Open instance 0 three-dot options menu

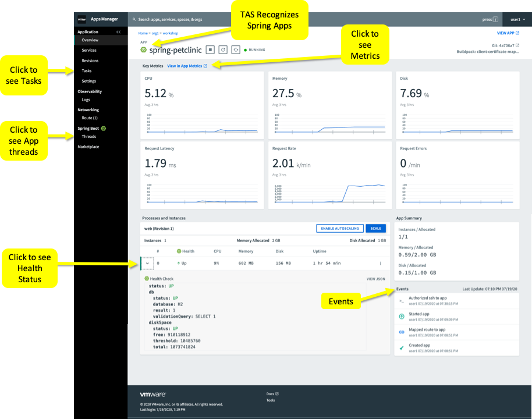(x=380, y=263)
